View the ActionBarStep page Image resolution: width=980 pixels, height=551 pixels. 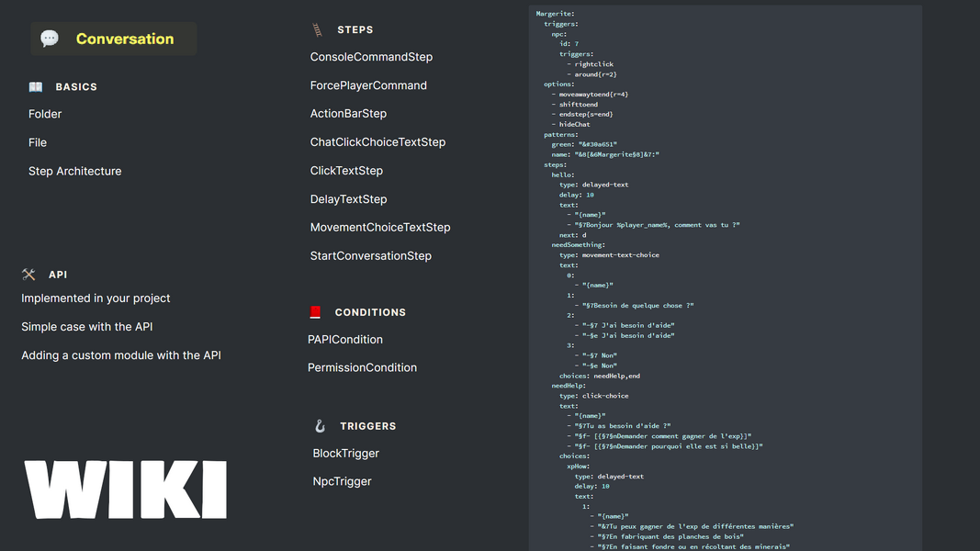pyautogui.click(x=348, y=114)
